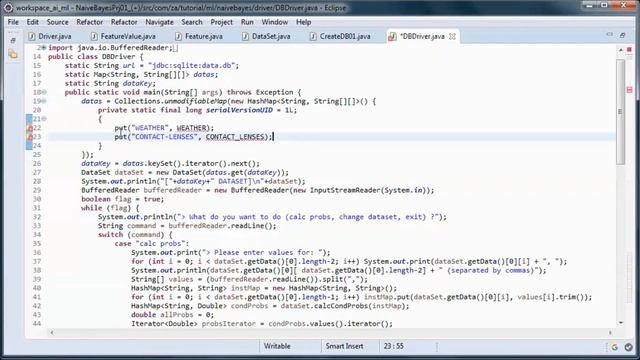The width and height of the screenshot is (640, 360).
Task: Click the file icon on DataSet.java tab
Action: pos(245,36)
